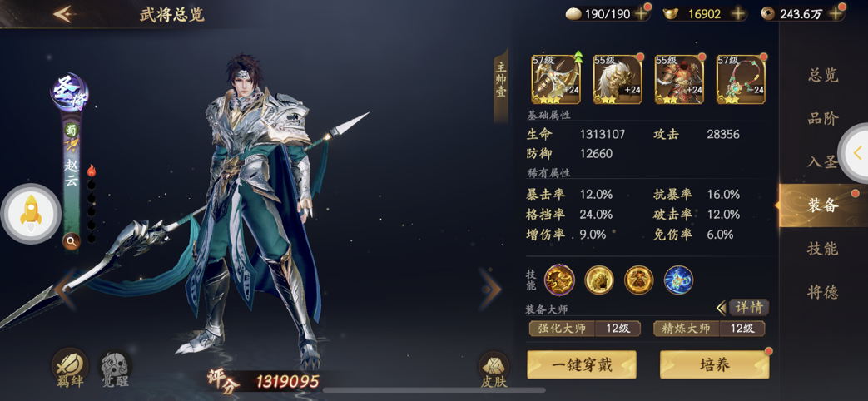This screenshot has width=868, height=401.
Task: Open the 羁绊 bonds icon
Action: [70, 367]
